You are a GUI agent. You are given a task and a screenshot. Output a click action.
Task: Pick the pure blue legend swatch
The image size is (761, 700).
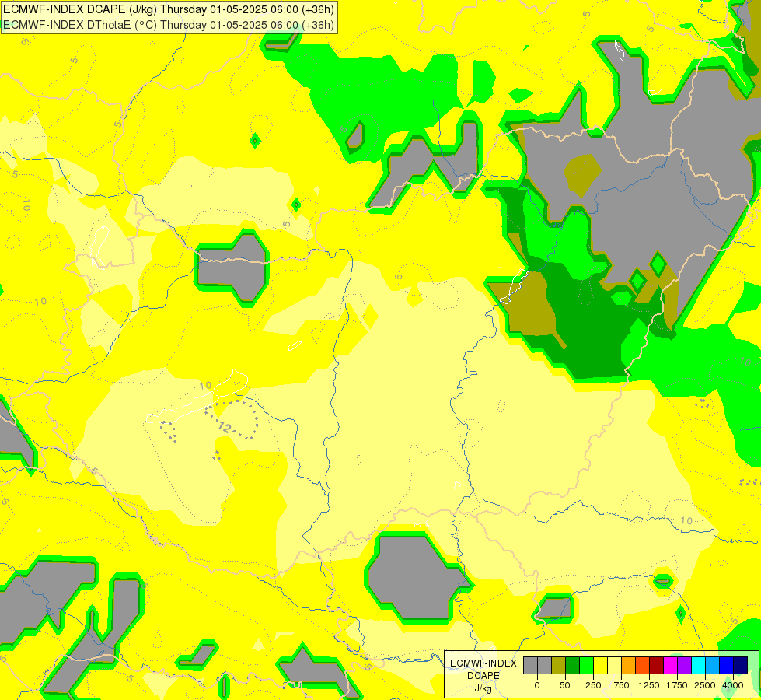click(x=726, y=665)
